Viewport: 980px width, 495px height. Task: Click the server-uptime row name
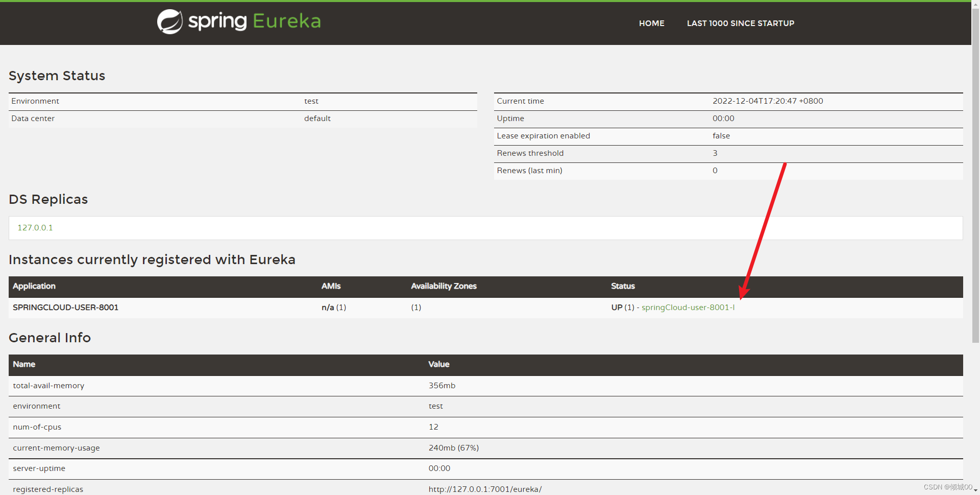point(39,468)
